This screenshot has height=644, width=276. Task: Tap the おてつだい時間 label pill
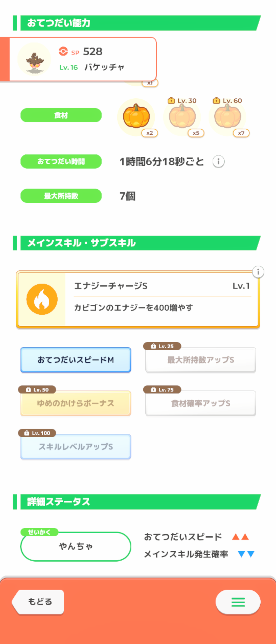point(61,162)
